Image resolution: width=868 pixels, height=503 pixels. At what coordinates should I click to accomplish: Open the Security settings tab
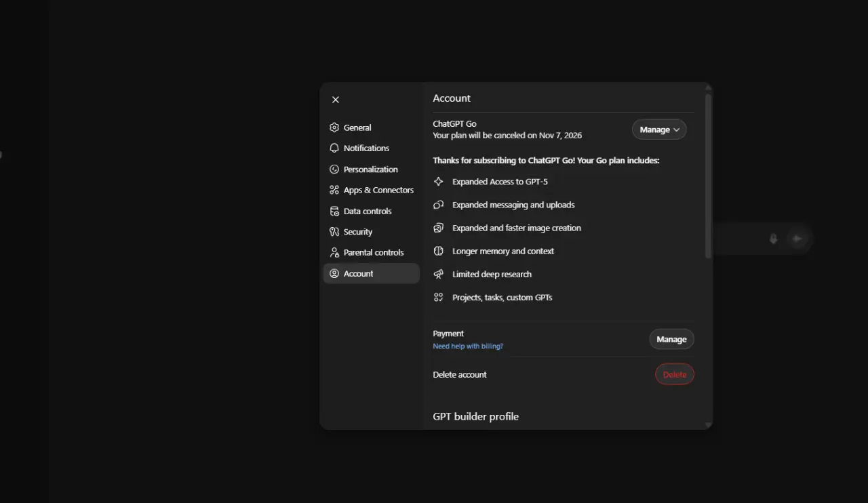pyautogui.click(x=372, y=232)
